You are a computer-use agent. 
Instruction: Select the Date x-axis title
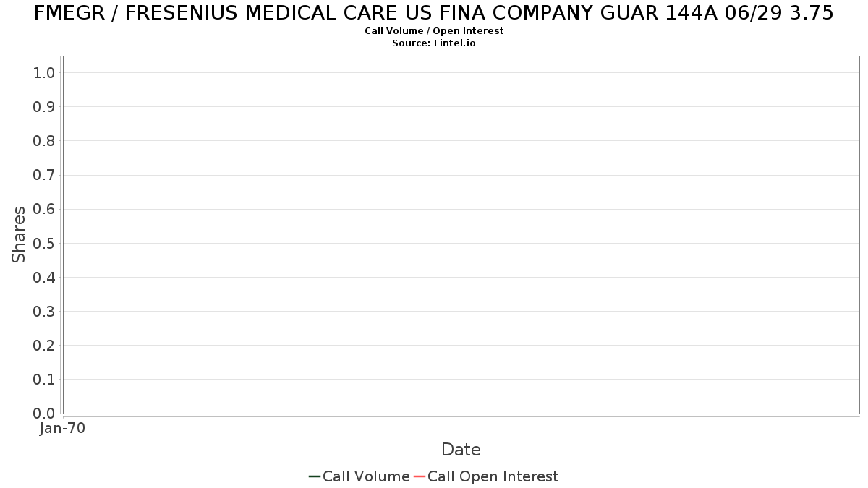tap(461, 450)
